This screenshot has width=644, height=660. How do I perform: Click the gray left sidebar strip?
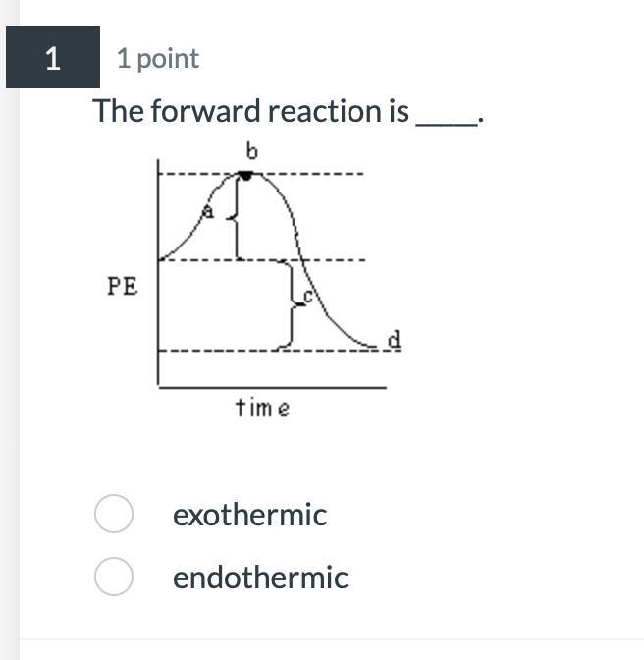[10, 330]
